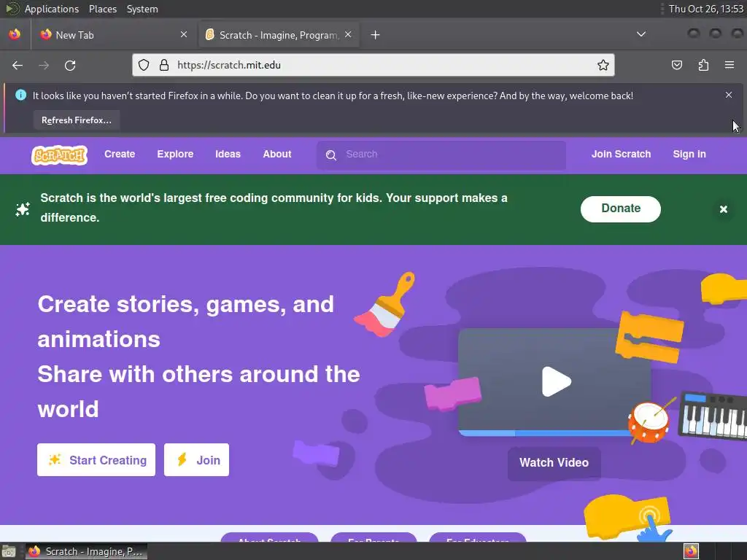Click the video preview thumbnail
Viewport: 747px width, 560px height.
554,382
